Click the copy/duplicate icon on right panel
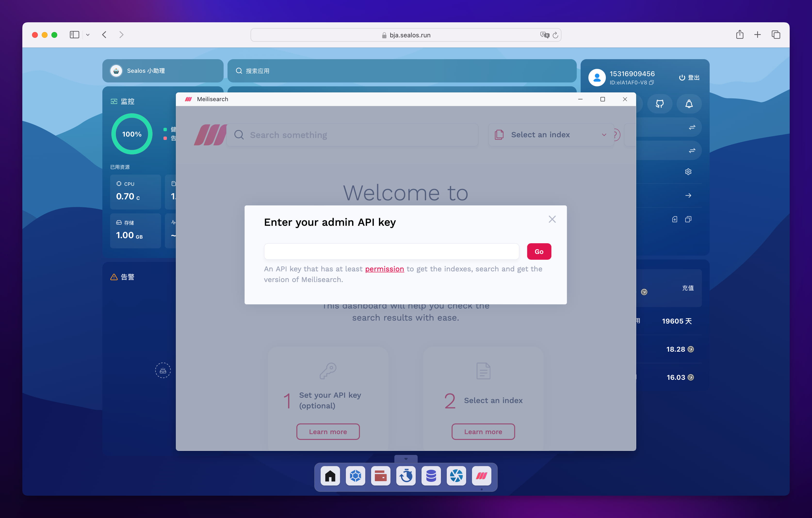 [x=688, y=219]
